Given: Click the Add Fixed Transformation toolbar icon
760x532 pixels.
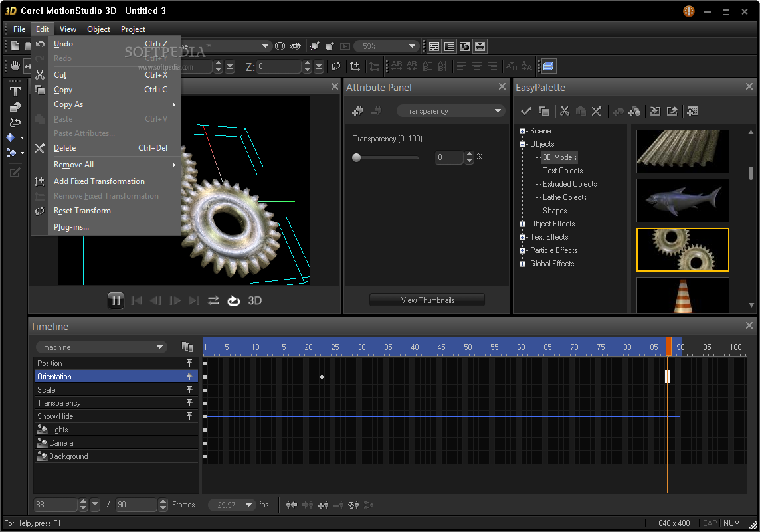Looking at the screenshot, I should click(355, 66).
